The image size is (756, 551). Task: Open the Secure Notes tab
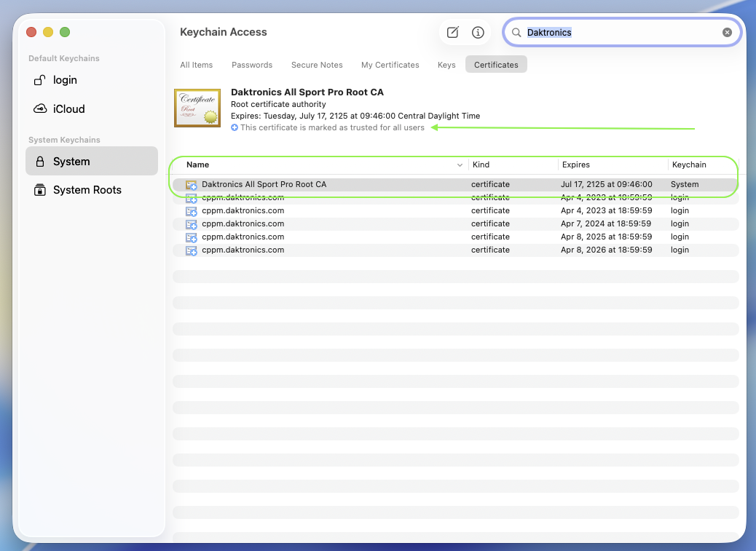pyautogui.click(x=317, y=65)
